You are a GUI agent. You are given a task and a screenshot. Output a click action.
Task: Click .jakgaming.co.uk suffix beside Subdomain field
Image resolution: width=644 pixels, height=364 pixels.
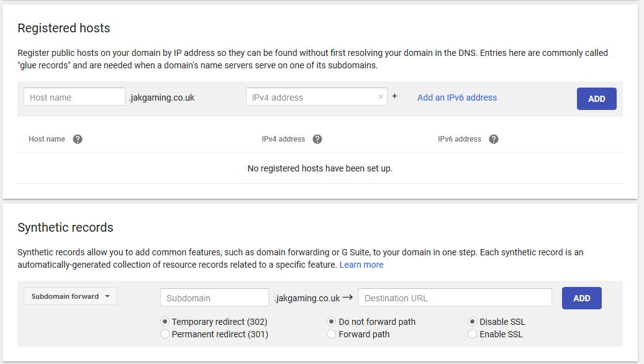(307, 298)
